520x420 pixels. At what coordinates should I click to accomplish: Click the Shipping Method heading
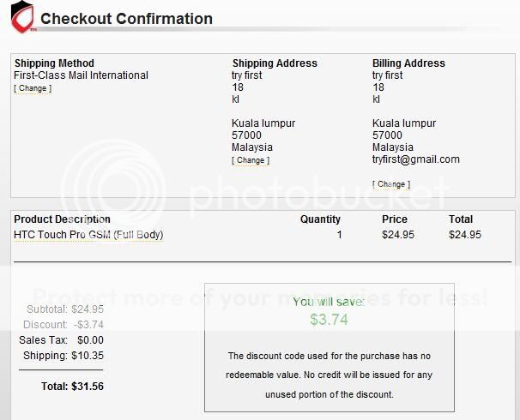54,63
